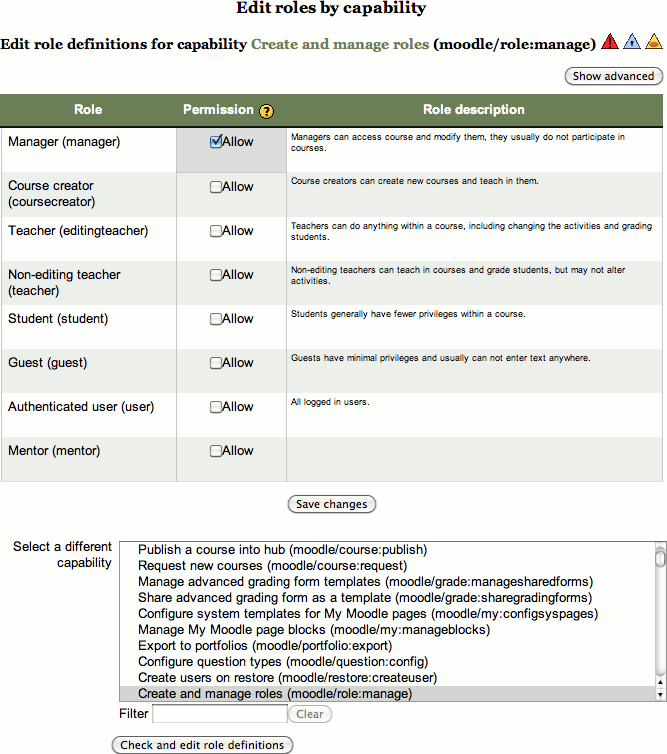Click the Course creator (coursecreator) role name
This screenshot has width=667, height=754.
click(x=51, y=194)
